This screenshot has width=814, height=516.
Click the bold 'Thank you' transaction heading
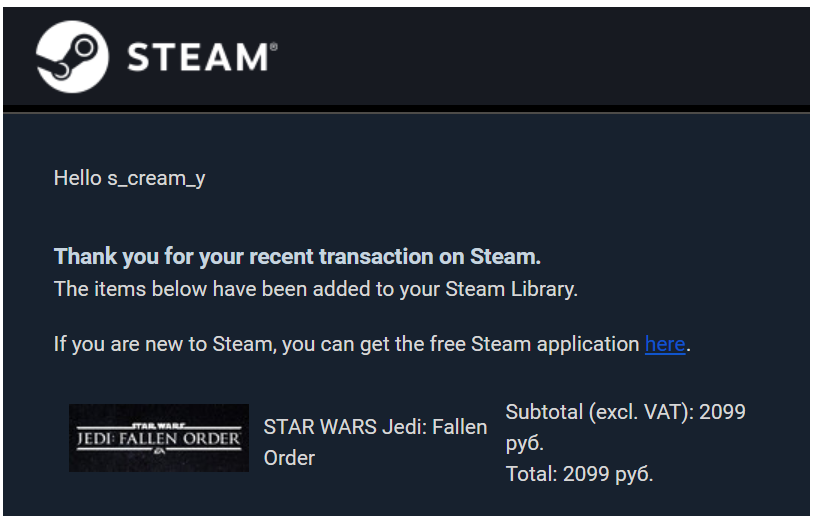[x=297, y=256]
